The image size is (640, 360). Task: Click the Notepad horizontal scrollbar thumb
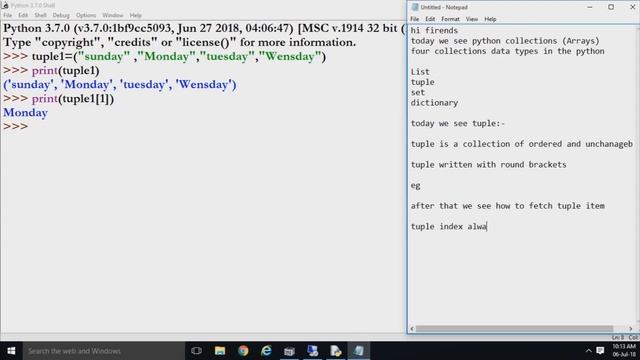514,329
